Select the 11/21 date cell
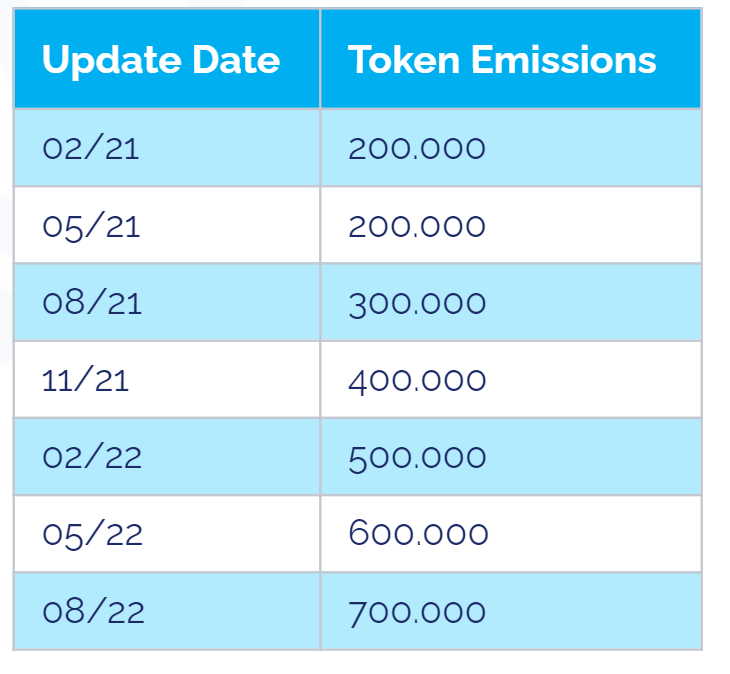 (x=167, y=380)
